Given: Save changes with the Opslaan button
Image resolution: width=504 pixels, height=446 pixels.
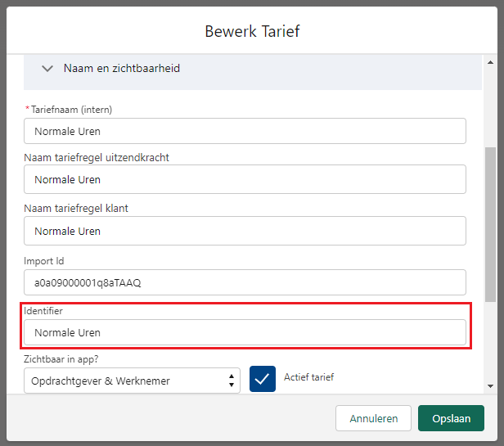Looking at the screenshot, I should pos(451,418).
